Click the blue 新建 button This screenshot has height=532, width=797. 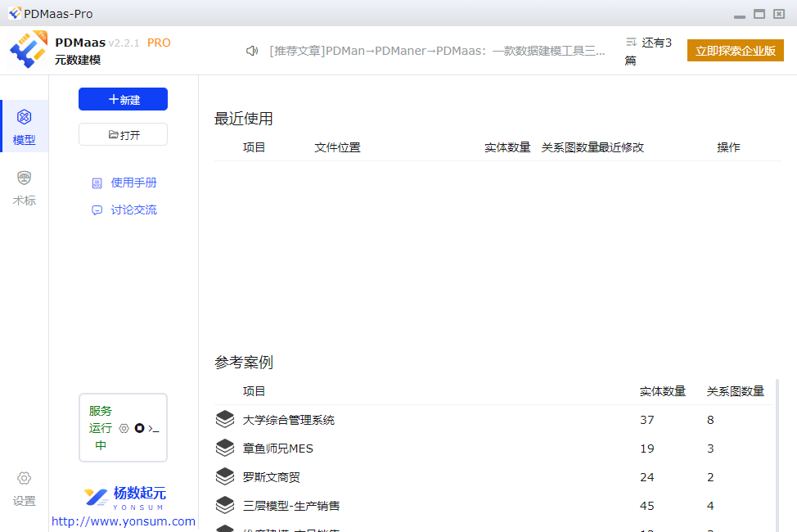123,99
